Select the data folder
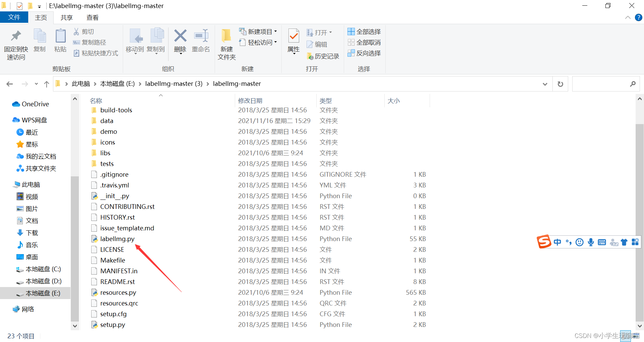644x342 pixels. tap(107, 121)
